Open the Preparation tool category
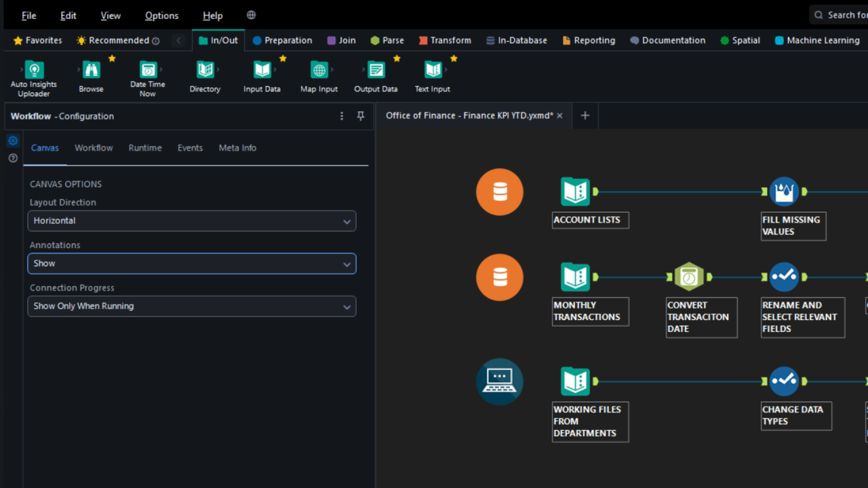Viewport: 868px width, 488px height. point(282,41)
